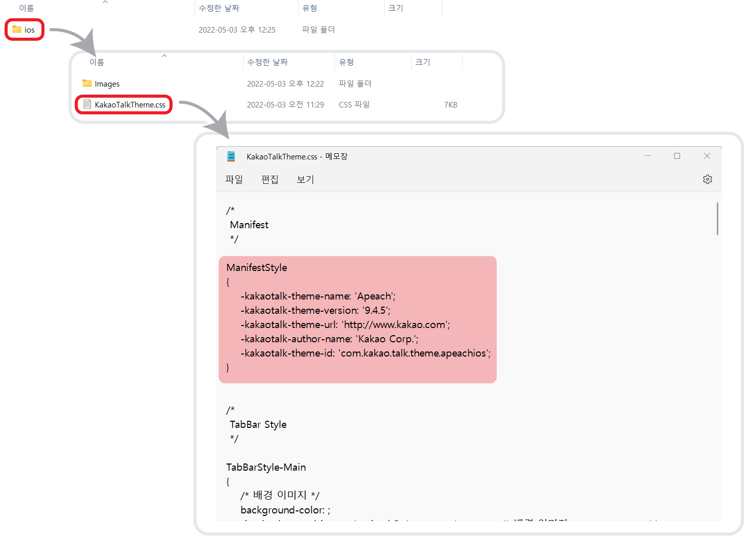Screen dimensions: 756x544
Task: Open the 보기 menu in Notepad
Action: 305,179
